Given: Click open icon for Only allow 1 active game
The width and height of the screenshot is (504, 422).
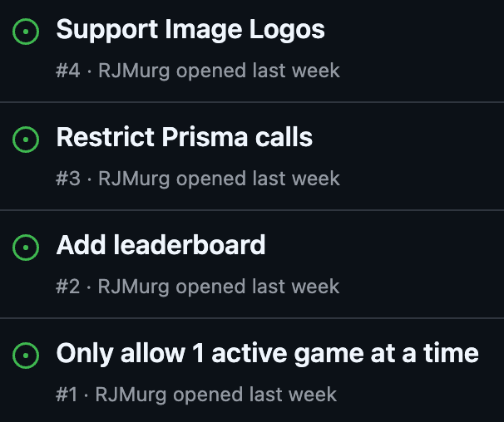Looking at the screenshot, I should [x=27, y=356].
